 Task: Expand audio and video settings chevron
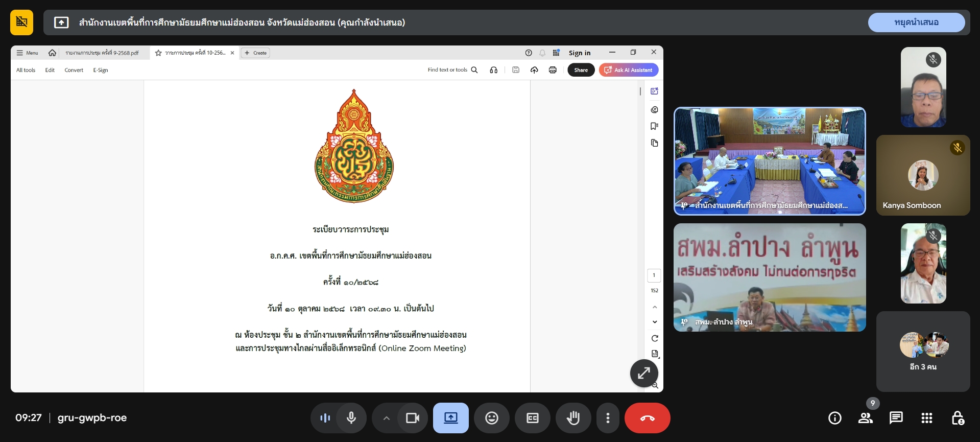pyautogui.click(x=387, y=418)
